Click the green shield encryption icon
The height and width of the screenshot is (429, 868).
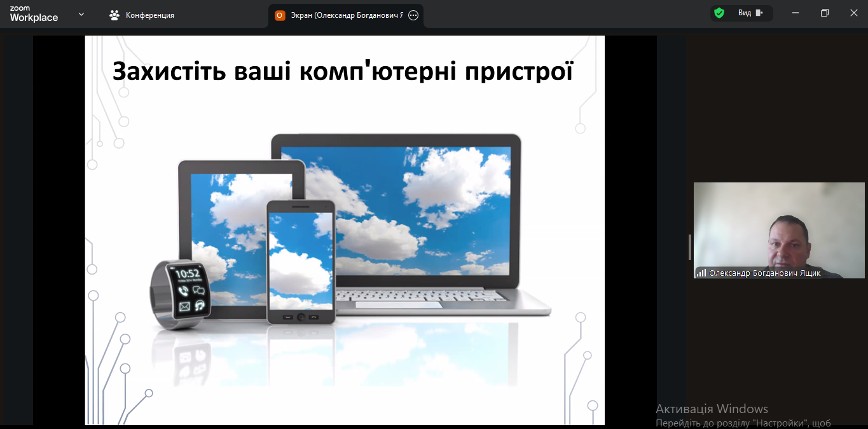(x=719, y=13)
